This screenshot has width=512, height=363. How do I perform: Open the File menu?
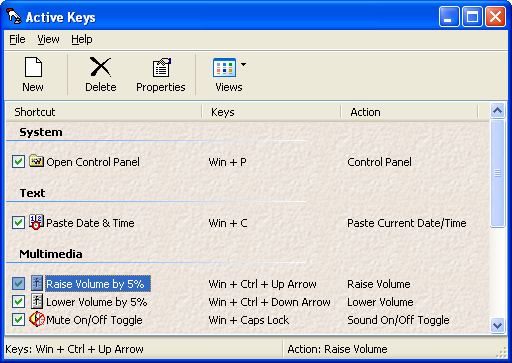click(x=17, y=39)
